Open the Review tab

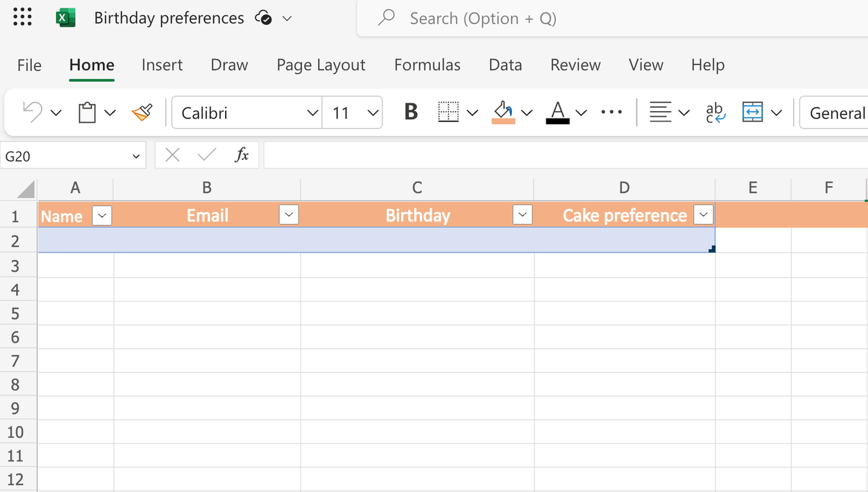coord(575,65)
